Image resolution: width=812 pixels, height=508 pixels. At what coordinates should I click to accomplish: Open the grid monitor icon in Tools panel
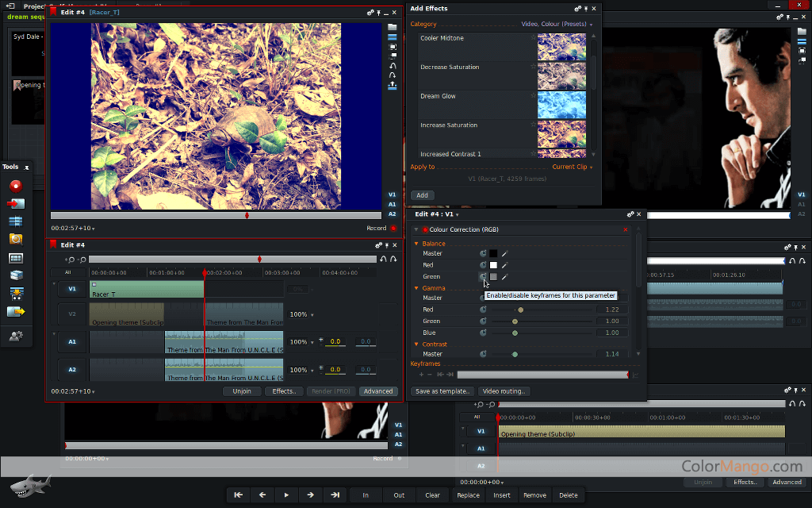(16, 258)
